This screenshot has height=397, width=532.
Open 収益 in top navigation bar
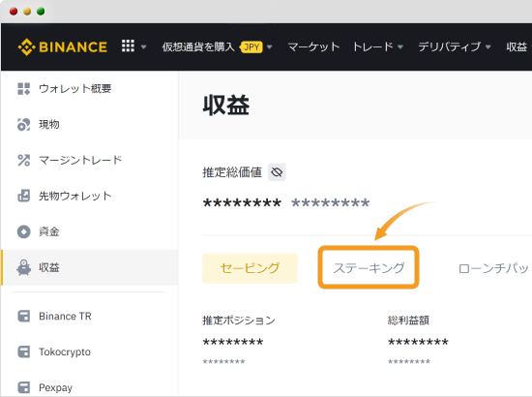tap(517, 46)
